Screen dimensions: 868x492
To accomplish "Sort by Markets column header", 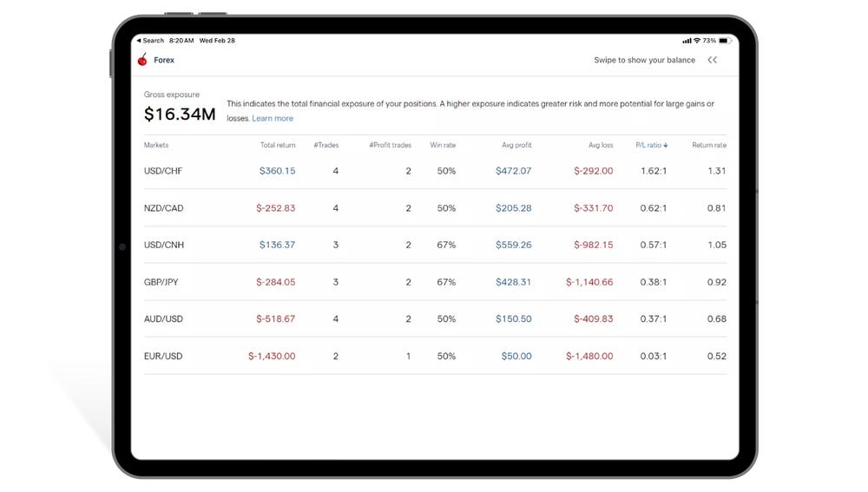I will tap(156, 145).
